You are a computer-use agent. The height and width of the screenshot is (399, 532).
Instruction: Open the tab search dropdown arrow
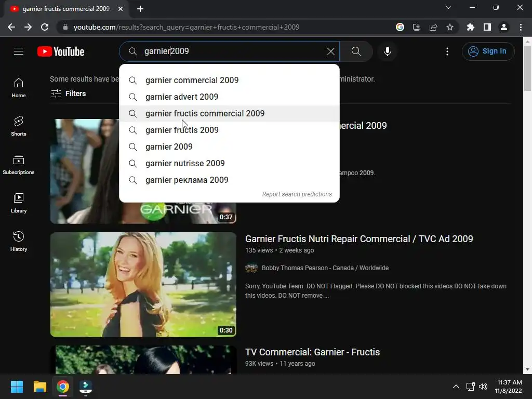point(448,7)
